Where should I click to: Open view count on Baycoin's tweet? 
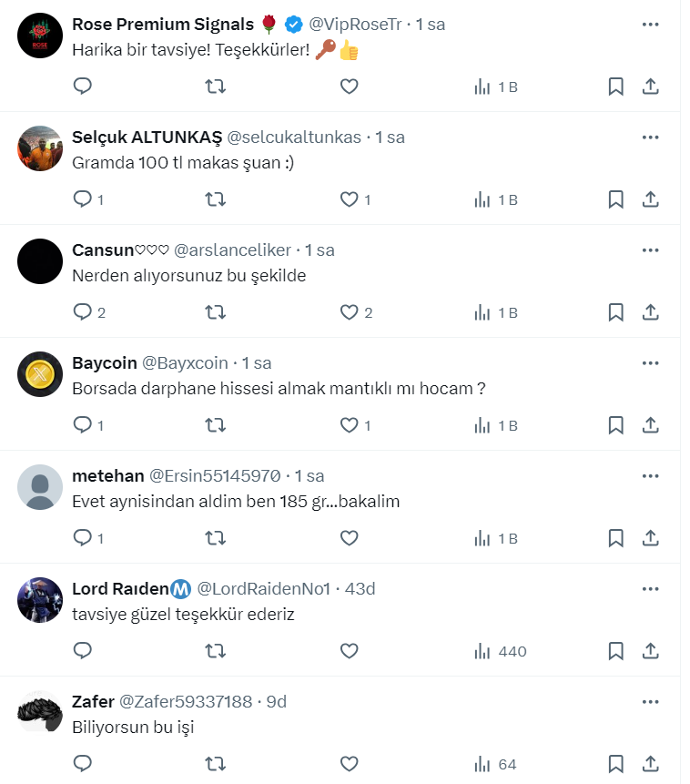pos(496,425)
